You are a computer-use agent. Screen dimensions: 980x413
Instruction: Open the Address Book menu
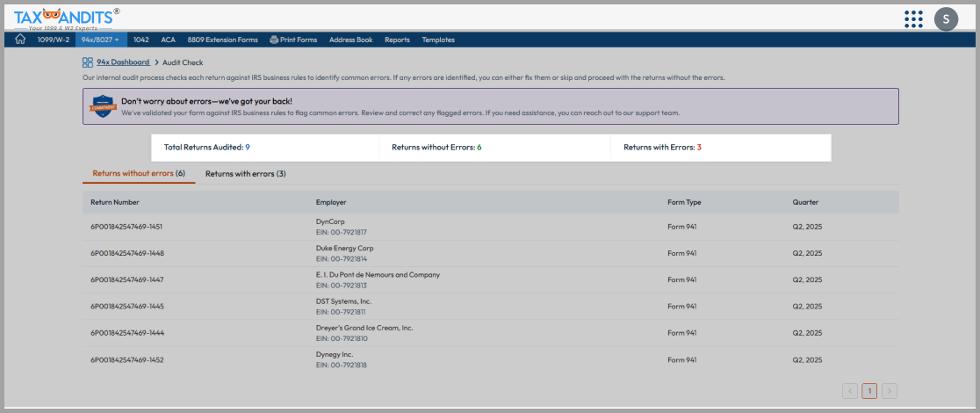click(x=350, y=40)
